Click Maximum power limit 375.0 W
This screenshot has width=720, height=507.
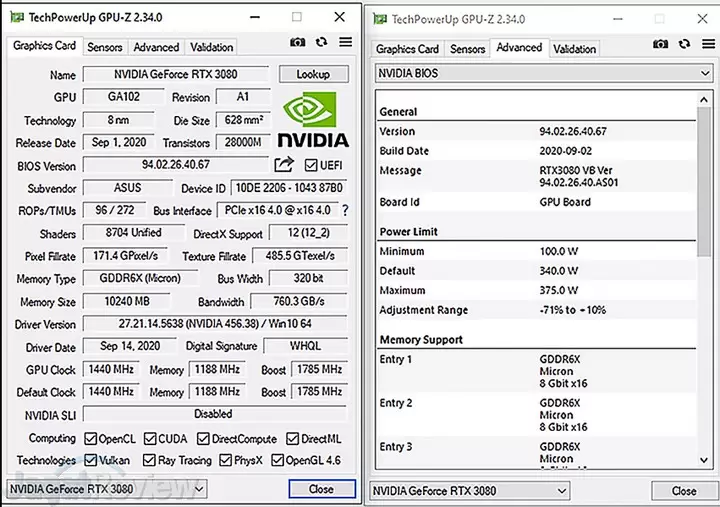(x=559, y=291)
